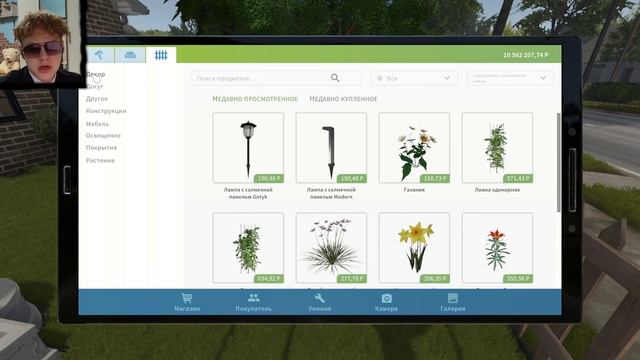Click the account balance 10 562 207,74
Image resolution: width=640 pixels, height=360 pixels.
click(526, 55)
